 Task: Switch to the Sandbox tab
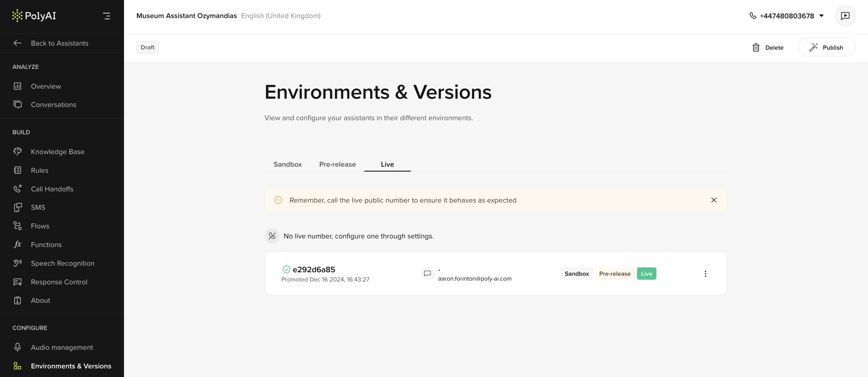click(x=287, y=164)
